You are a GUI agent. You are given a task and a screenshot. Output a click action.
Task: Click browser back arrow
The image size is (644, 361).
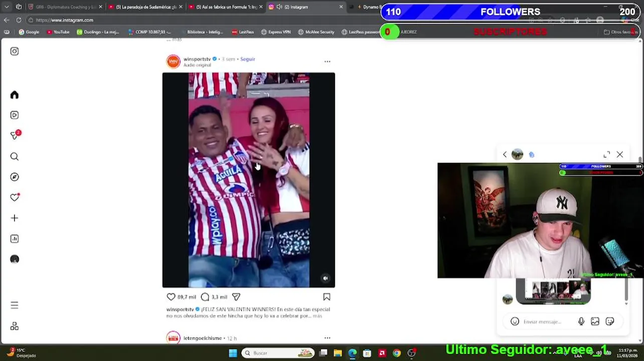click(7, 20)
